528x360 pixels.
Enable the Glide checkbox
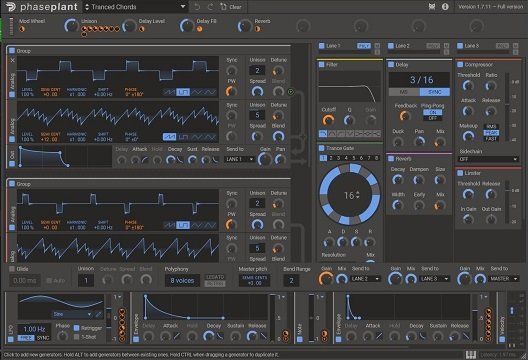(x=12, y=269)
